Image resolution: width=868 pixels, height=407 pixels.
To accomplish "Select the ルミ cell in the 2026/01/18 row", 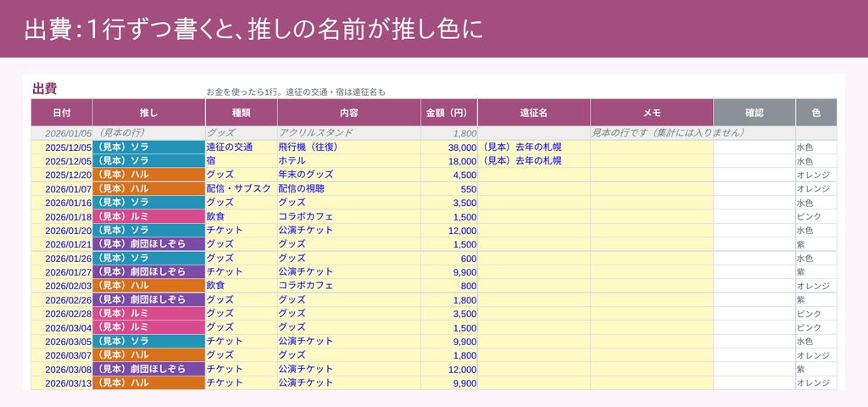I will click(149, 216).
